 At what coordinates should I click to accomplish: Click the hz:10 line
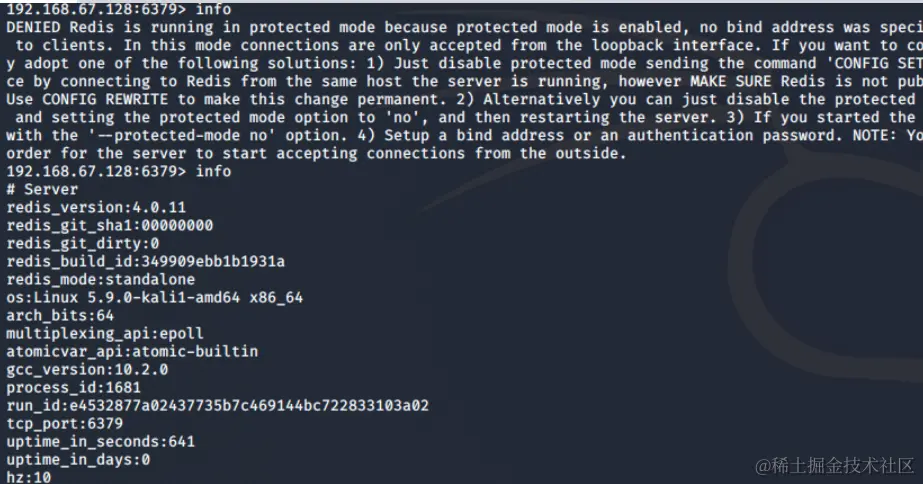click(28, 477)
